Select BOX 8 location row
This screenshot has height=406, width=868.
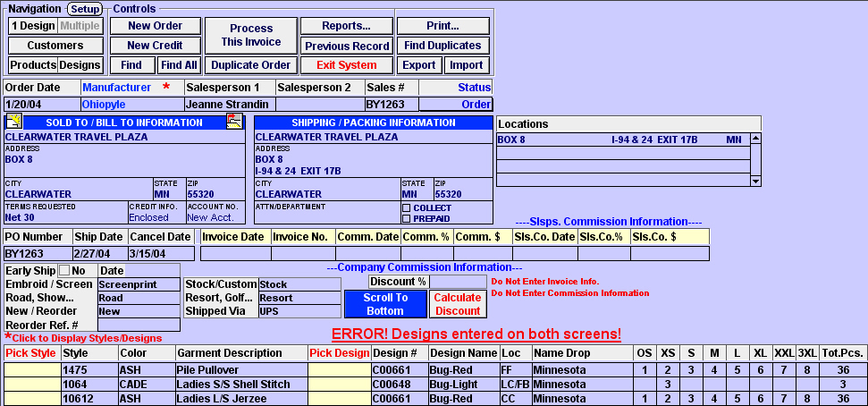point(623,140)
